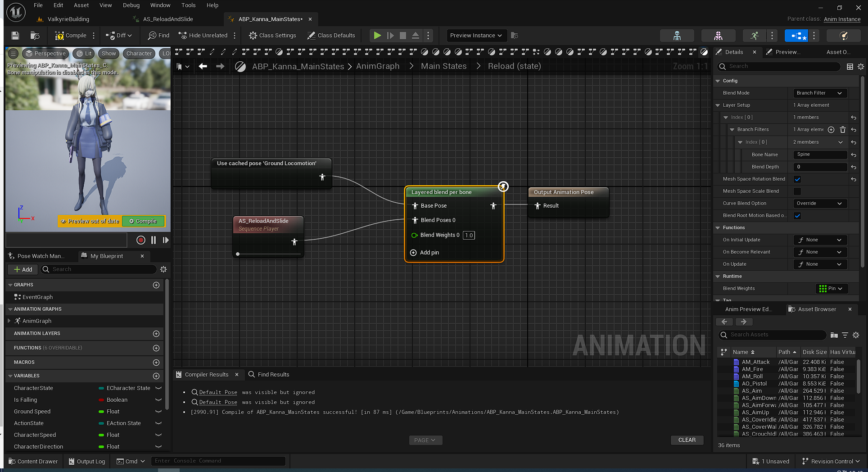The width and height of the screenshot is (868, 472).
Task: Click the frame-advance play button
Action: (390, 36)
